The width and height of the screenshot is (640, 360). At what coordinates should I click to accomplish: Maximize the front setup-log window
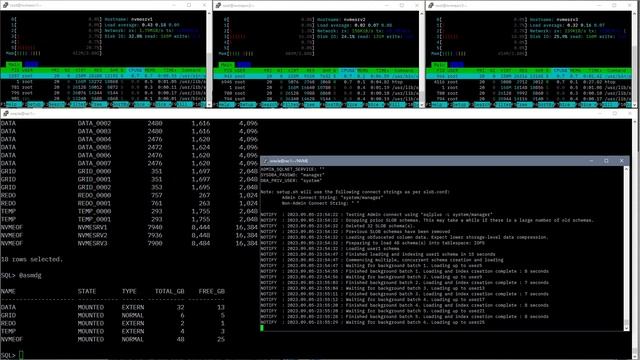point(606,161)
